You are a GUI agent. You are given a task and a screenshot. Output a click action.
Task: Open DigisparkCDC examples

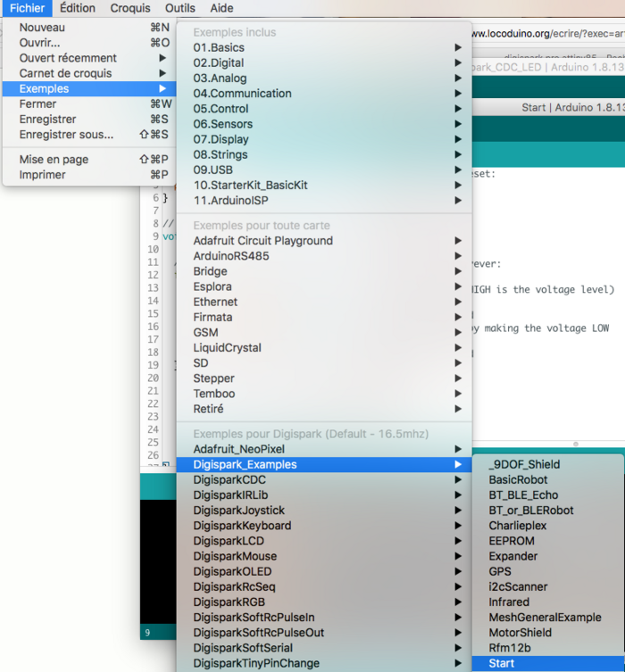tap(324, 480)
